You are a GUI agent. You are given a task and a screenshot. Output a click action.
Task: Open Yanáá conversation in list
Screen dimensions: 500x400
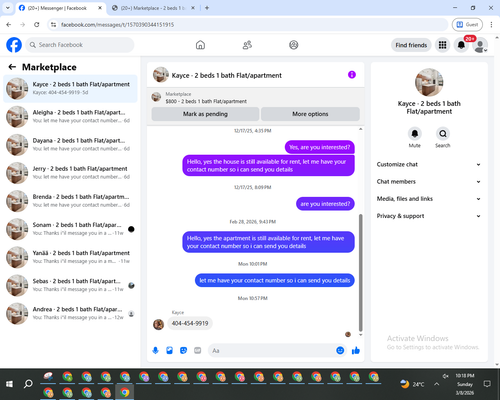click(x=70, y=257)
